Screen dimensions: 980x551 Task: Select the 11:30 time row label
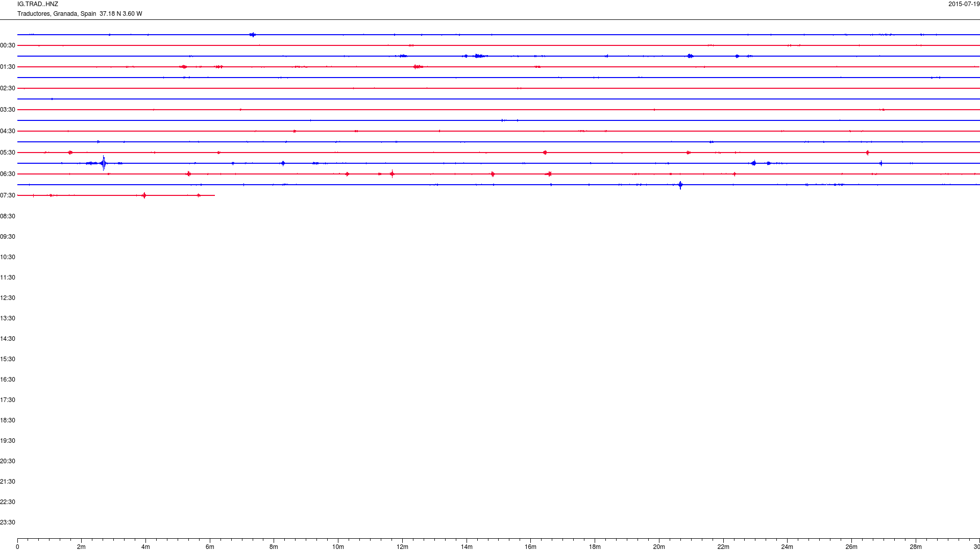tap(8, 278)
